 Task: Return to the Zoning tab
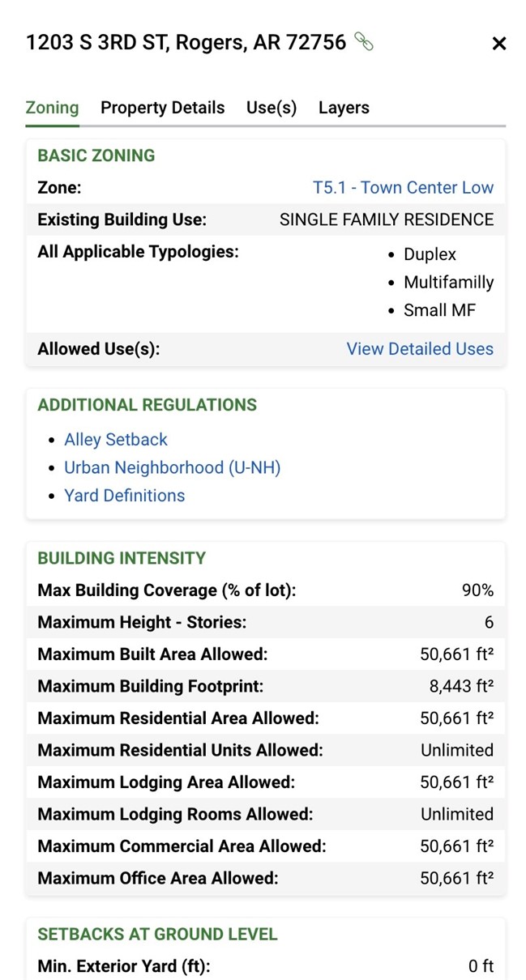[51, 107]
